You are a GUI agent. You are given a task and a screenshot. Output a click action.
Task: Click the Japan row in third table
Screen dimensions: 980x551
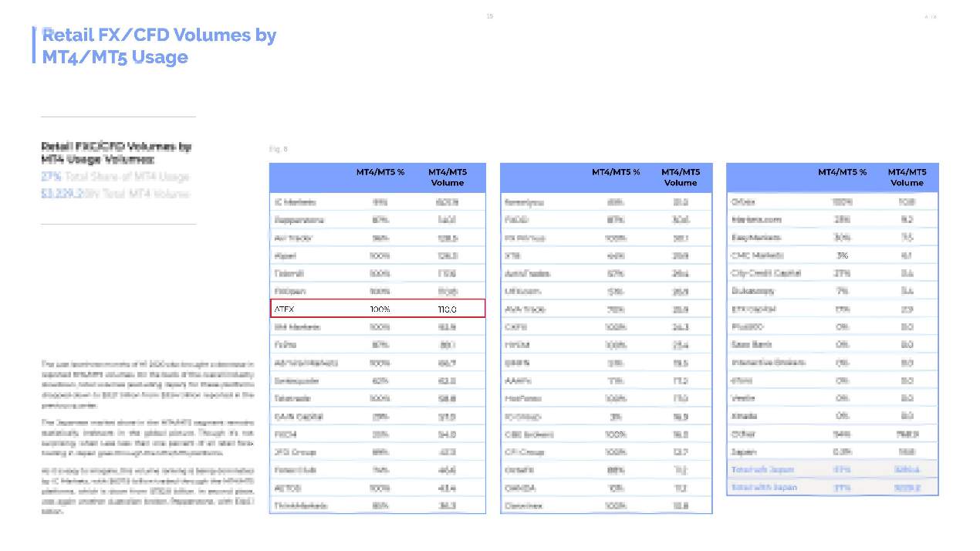833,451
